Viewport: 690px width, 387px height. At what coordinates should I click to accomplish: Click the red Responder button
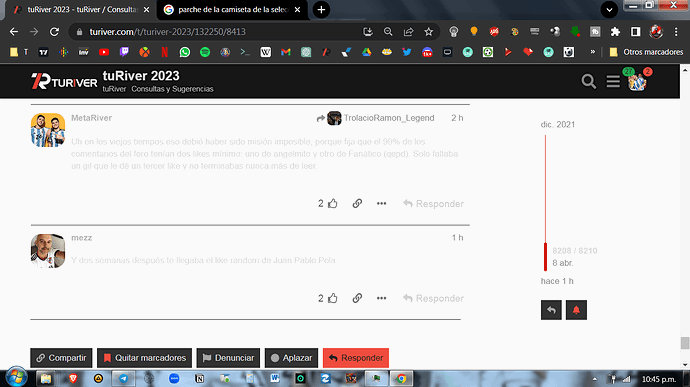(x=356, y=358)
